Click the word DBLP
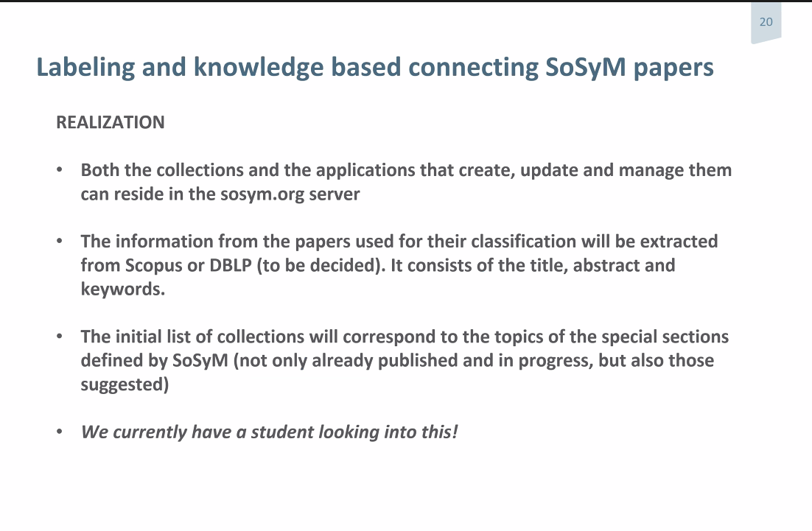This screenshot has width=812, height=531. [230, 265]
